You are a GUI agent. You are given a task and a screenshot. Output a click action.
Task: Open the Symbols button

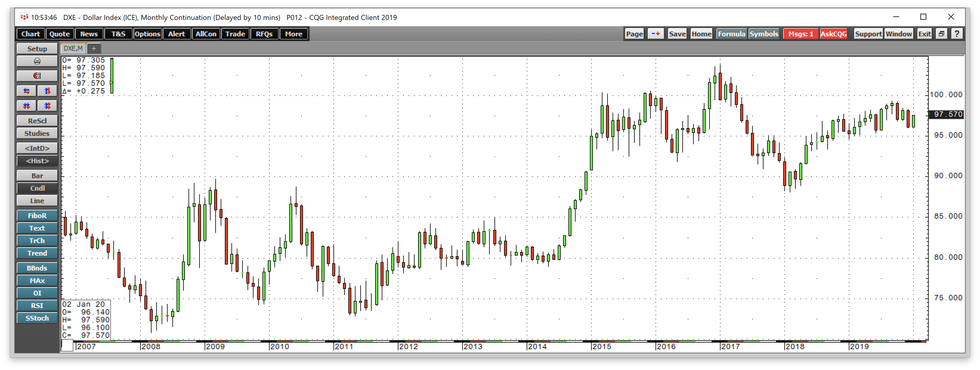tap(763, 34)
